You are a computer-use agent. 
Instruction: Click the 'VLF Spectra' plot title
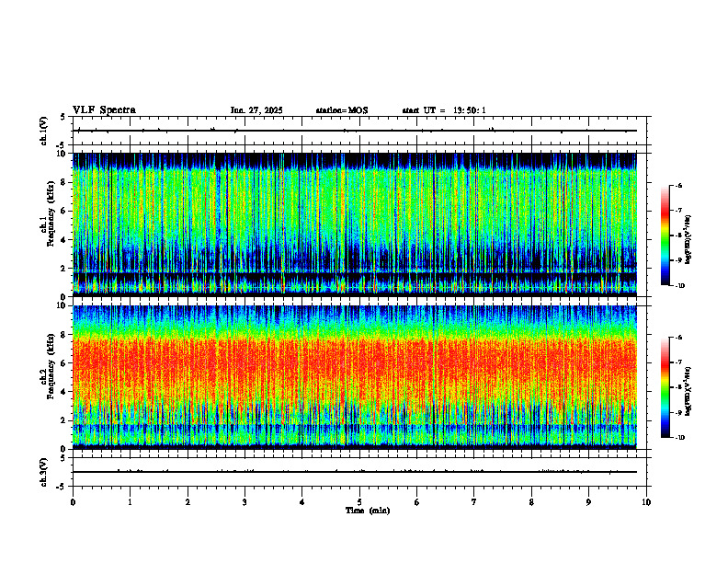pos(104,110)
